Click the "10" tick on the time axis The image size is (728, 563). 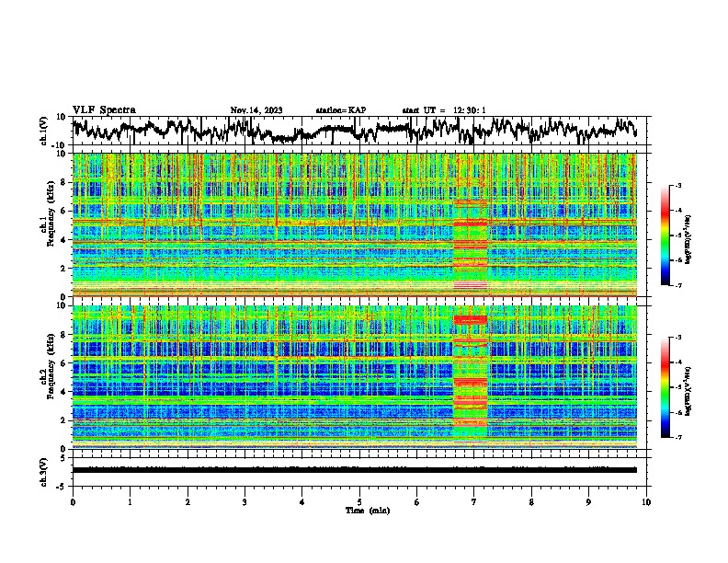point(646,502)
